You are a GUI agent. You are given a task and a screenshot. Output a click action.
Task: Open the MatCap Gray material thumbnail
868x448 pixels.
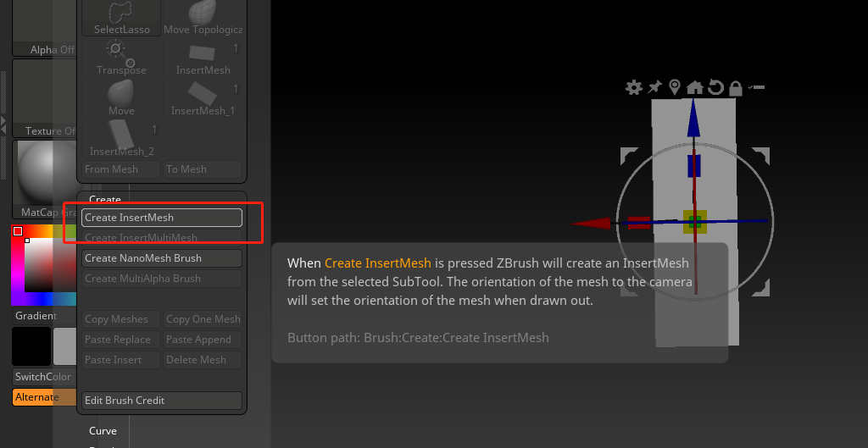(44, 179)
